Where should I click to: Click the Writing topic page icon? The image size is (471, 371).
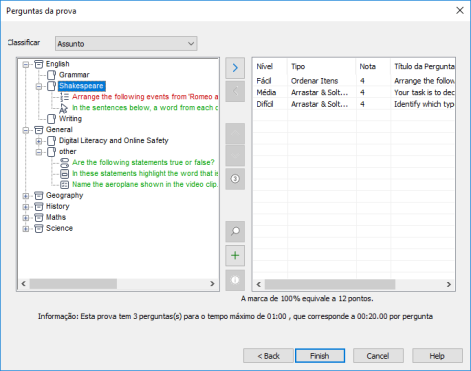pos(51,119)
